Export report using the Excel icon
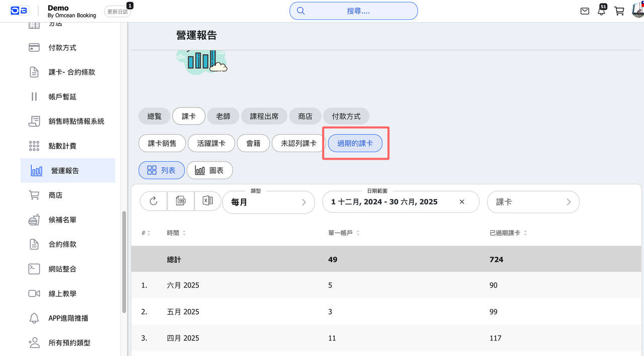 tap(207, 201)
